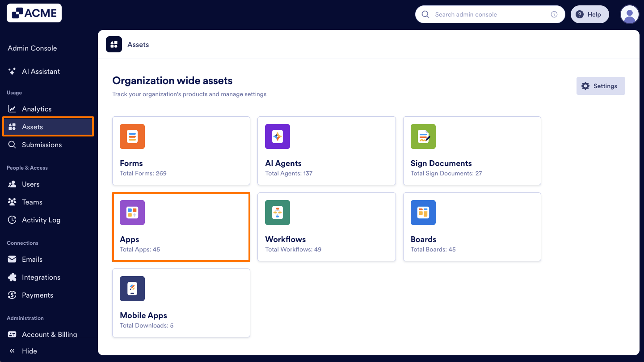Open the AI Agents card icon

[x=277, y=136]
